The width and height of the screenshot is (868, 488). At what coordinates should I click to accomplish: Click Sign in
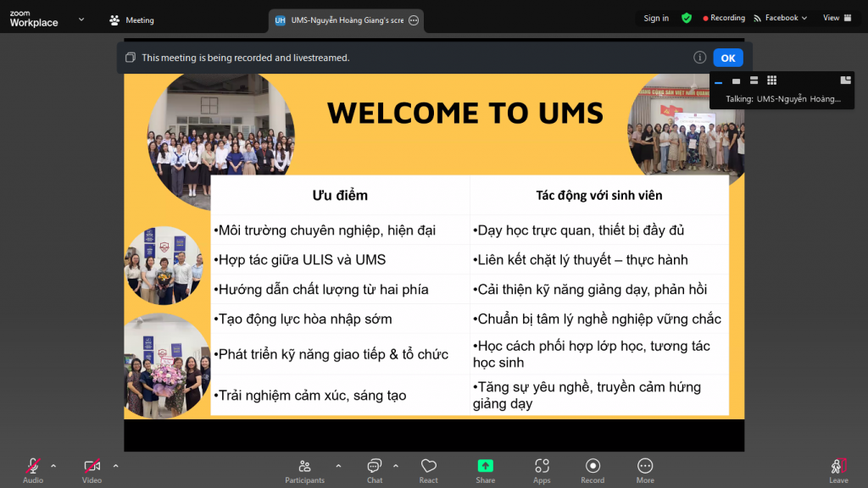click(656, 19)
